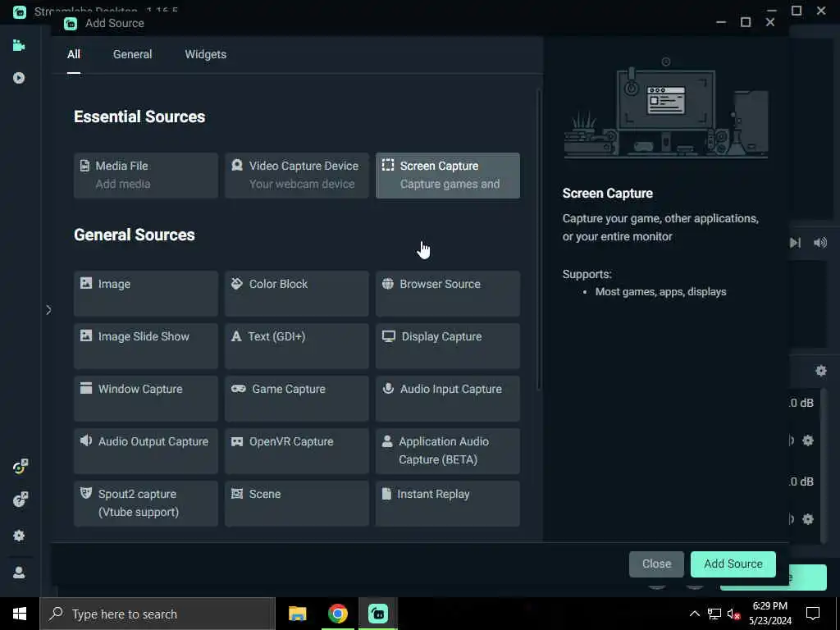Show hidden system tray icons
This screenshot has width=840, height=630.
pyautogui.click(x=694, y=614)
